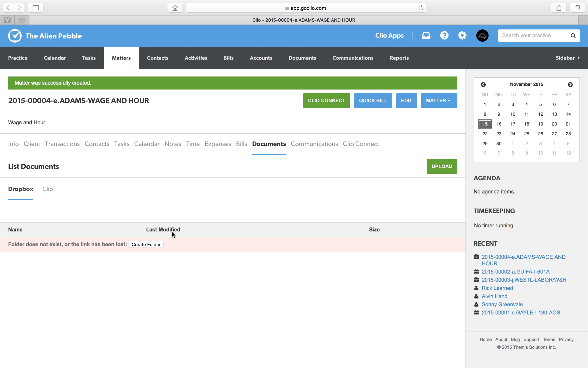Viewport: 588px width, 368px height.
Task: Toggle Safari sidebar button
Action: point(36,8)
